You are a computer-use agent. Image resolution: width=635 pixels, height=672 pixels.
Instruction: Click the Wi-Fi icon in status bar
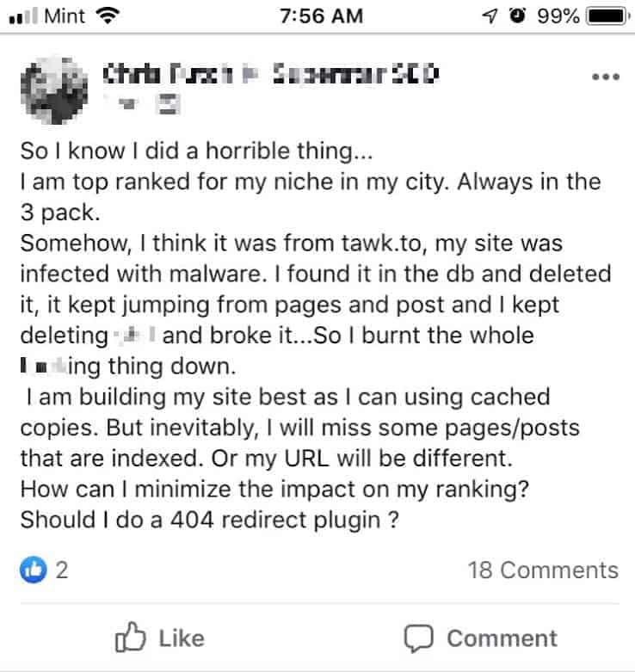pyautogui.click(x=108, y=15)
